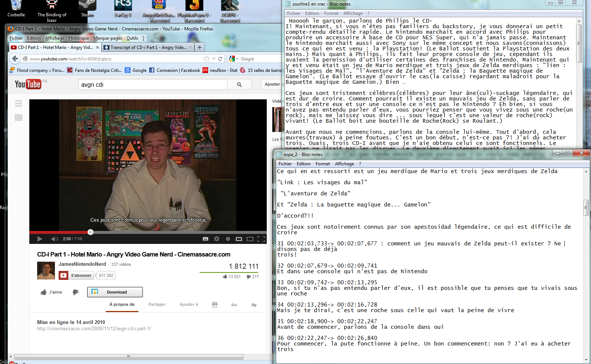Click the browser horizontal scrollbar

tap(129, 357)
